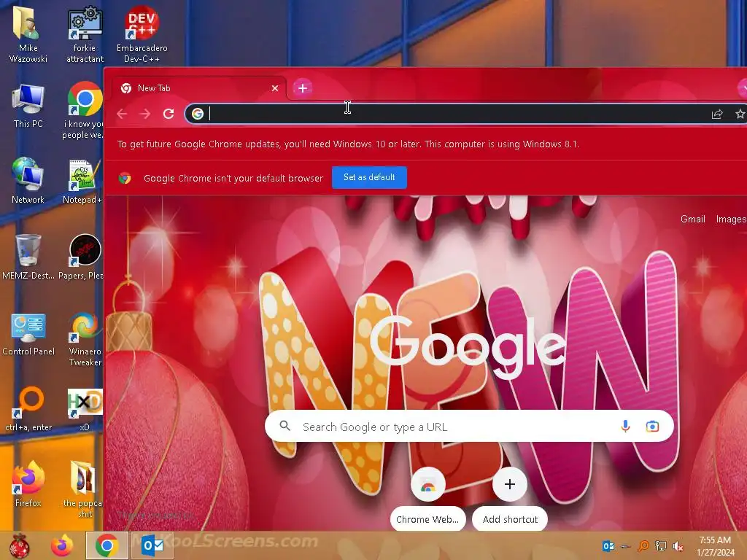Launch Winaero Tweaker shortcut
This screenshot has height=560, width=747.
(x=85, y=339)
